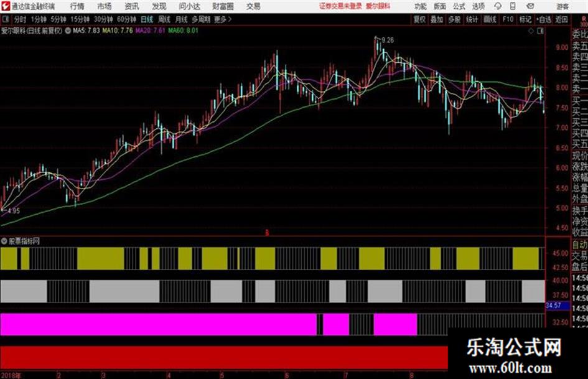Click 证券交易未登录 login link
588x379 pixels.
340,6
